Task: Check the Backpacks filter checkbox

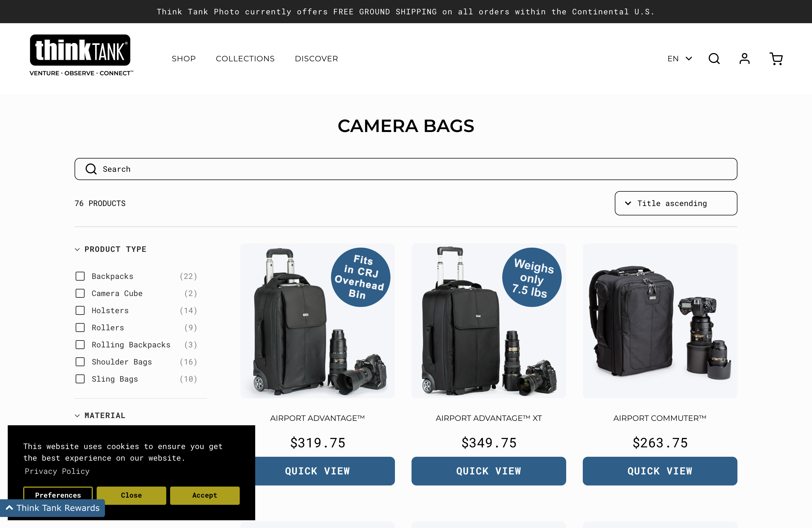Action: (80, 276)
